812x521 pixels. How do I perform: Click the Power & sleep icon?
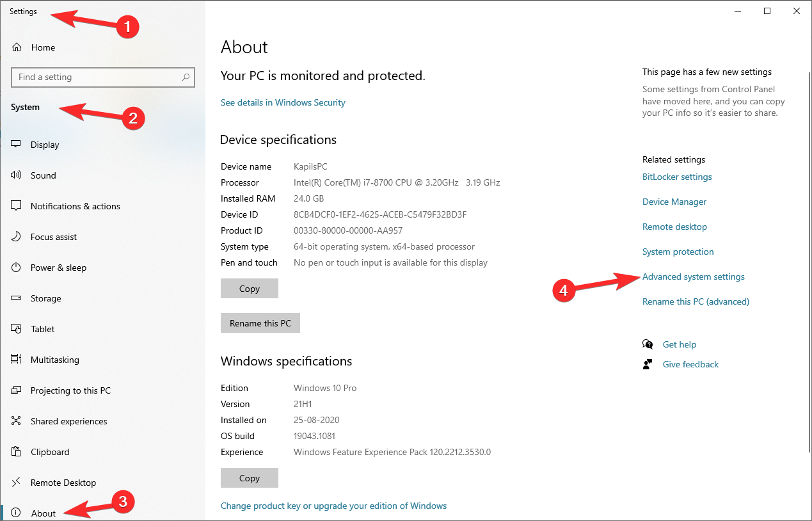(x=17, y=268)
